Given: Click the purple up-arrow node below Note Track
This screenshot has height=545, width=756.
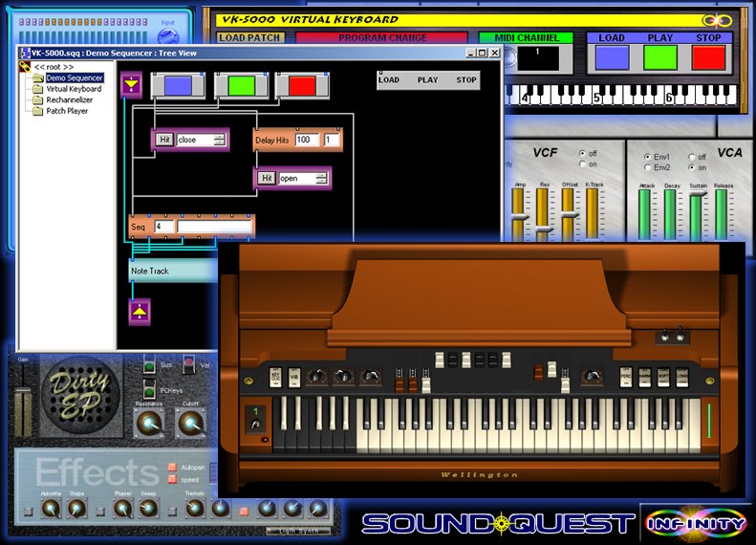Looking at the screenshot, I should [x=140, y=312].
